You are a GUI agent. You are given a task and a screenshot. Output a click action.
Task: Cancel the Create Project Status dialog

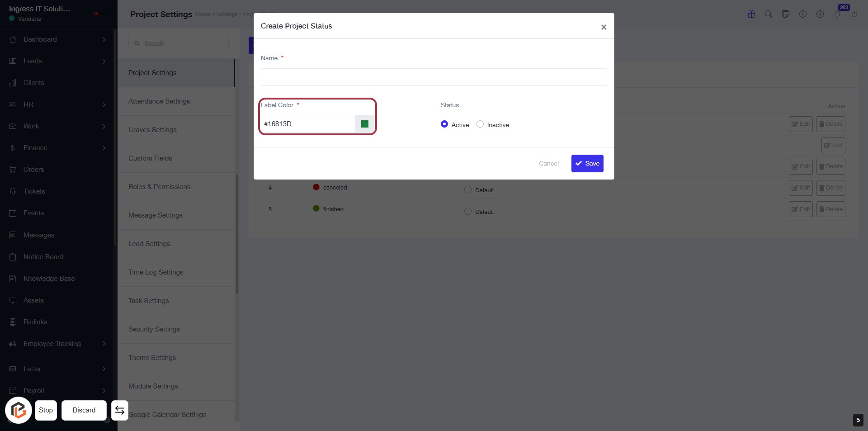click(549, 164)
